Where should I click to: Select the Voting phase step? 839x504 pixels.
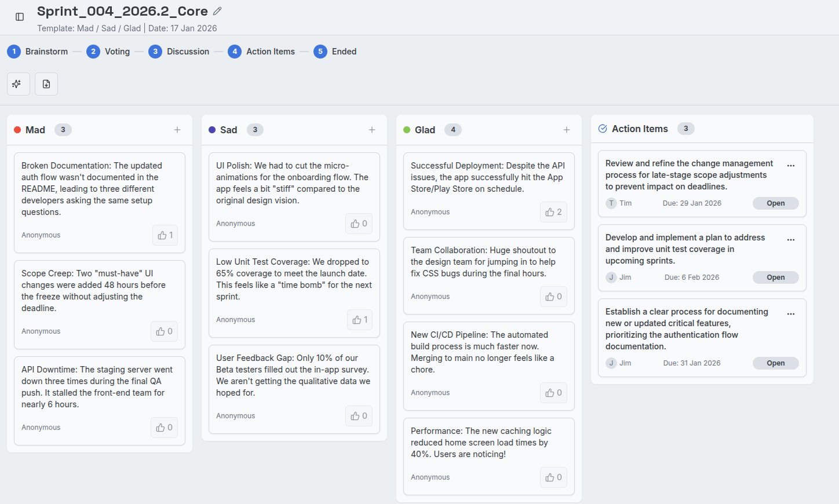(108, 51)
